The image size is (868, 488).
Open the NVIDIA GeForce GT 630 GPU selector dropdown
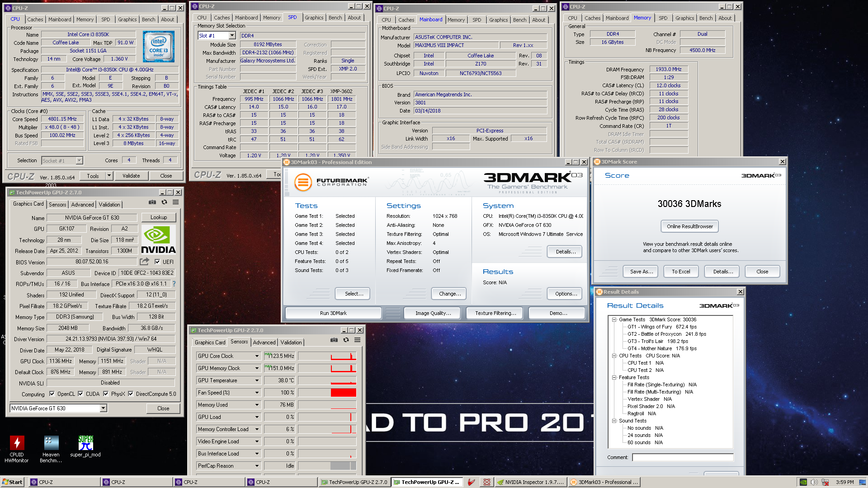click(104, 408)
